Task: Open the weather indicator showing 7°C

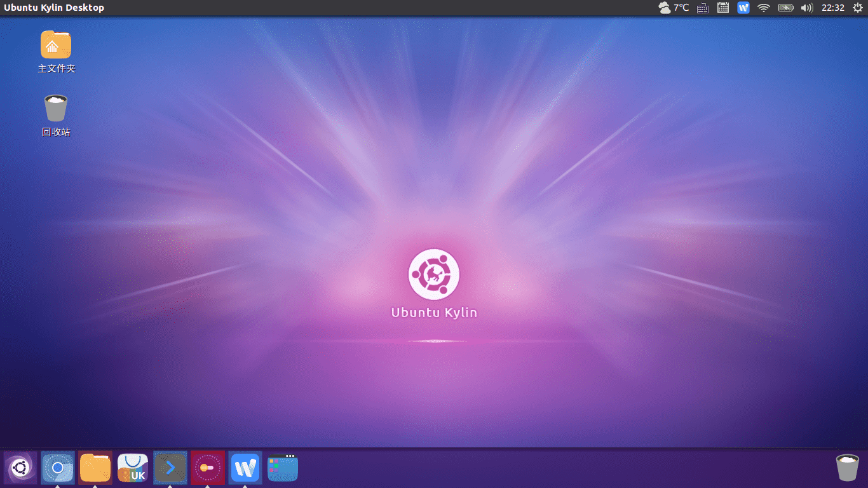Action: pyautogui.click(x=674, y=8)
